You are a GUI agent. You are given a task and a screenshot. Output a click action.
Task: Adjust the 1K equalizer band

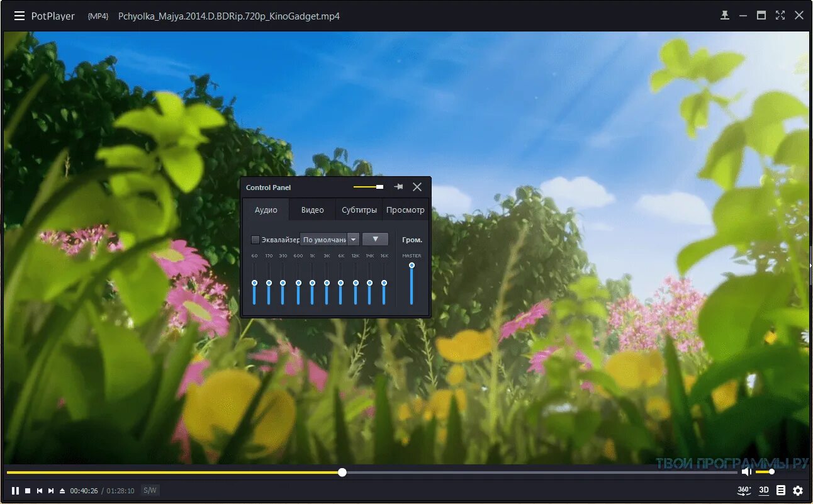coord(312,283)
